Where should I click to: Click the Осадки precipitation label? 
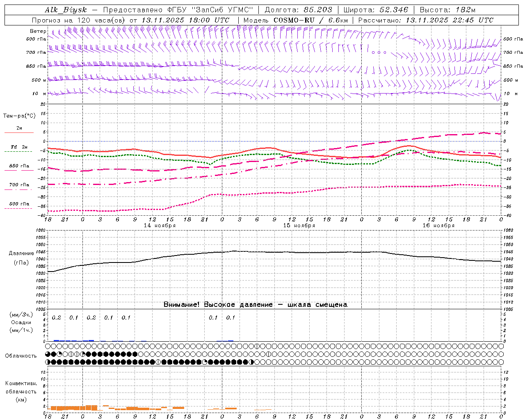(x=21, y=323)
